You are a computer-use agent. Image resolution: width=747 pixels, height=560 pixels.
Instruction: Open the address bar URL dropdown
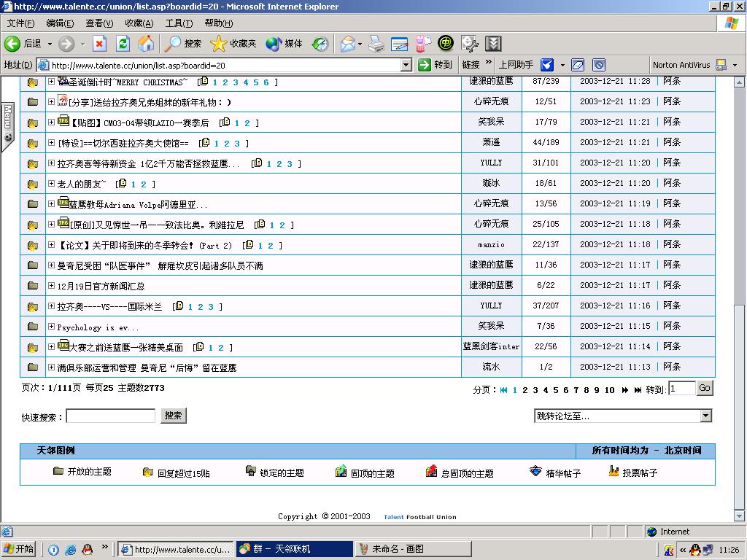(406, 65)
